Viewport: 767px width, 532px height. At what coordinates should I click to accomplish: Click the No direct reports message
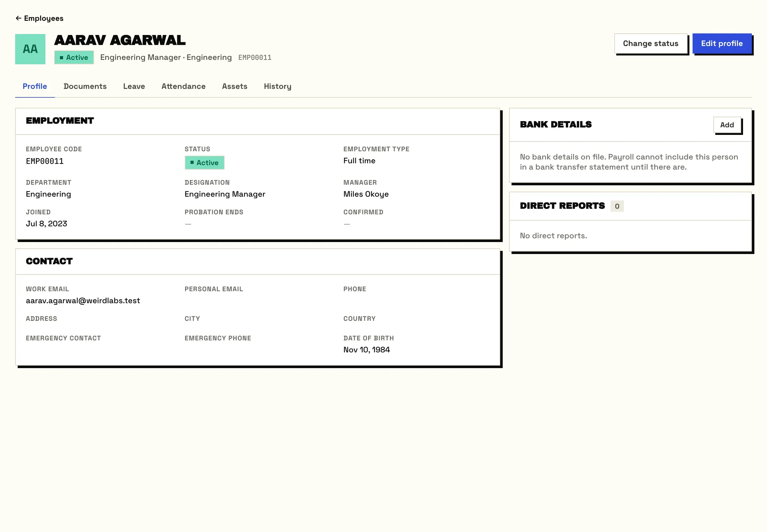pyautogui.click(x=553, y=236)
